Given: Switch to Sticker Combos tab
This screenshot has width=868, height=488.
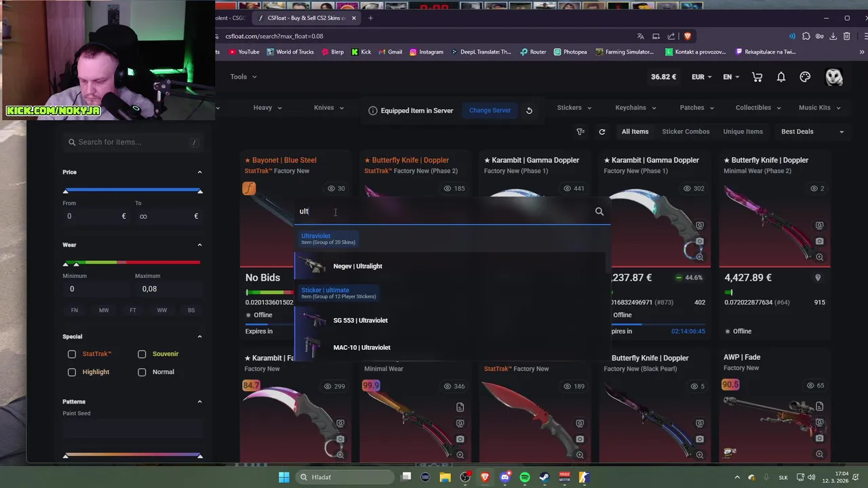Looking at the screenshot, I should pyautogui.click(x=686, y=131).
